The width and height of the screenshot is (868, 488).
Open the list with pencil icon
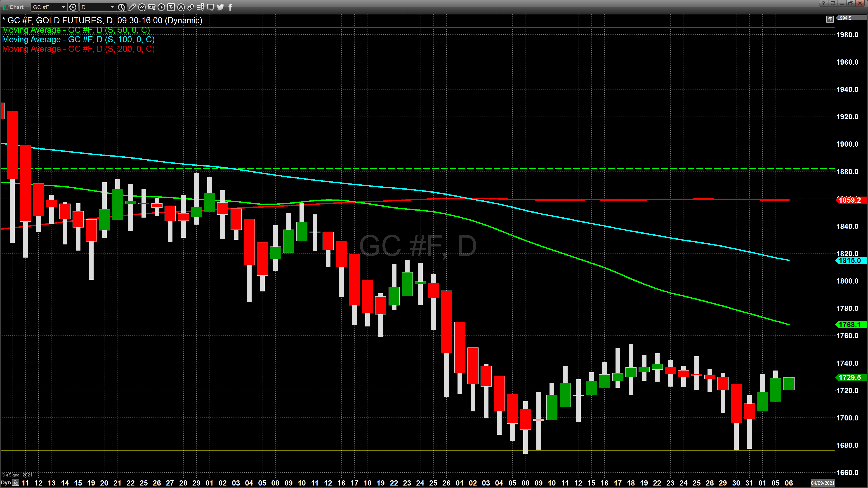[x=200, y=7]
